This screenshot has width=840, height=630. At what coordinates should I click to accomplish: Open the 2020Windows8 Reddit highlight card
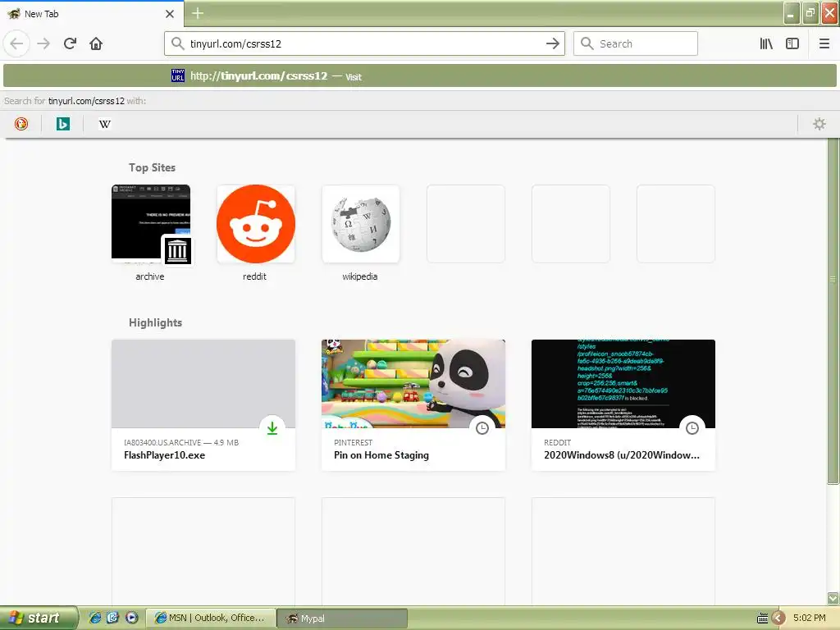click(x=623, y=405)
